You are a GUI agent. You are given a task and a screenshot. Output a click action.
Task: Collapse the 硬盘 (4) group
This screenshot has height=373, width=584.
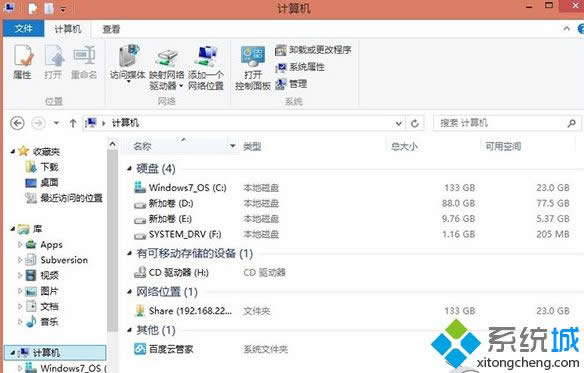coord(129,169)
